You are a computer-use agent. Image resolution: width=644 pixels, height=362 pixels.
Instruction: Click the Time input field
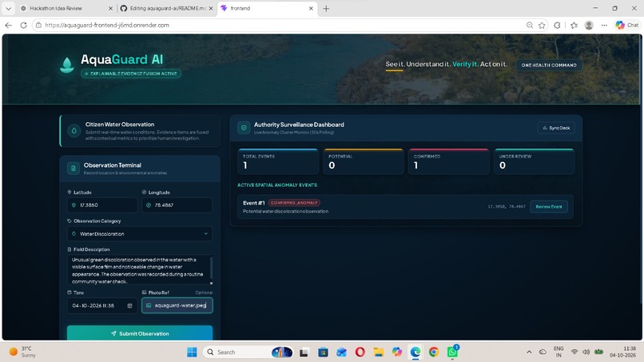click(102, 306)
